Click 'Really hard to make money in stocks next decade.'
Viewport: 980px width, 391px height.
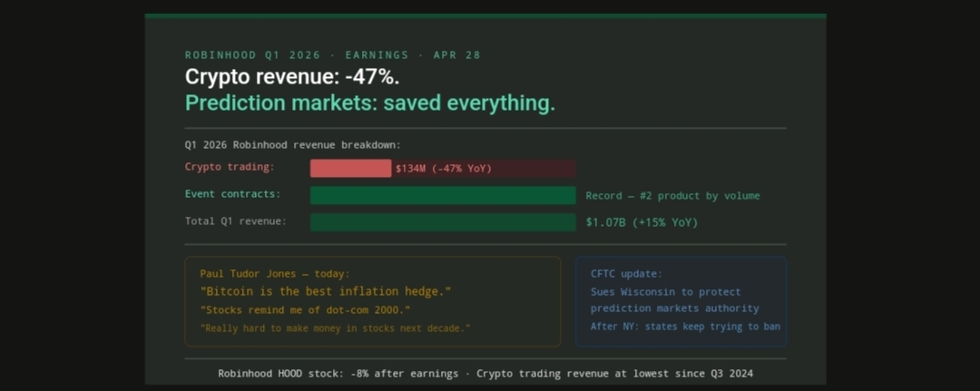[335, 327]
